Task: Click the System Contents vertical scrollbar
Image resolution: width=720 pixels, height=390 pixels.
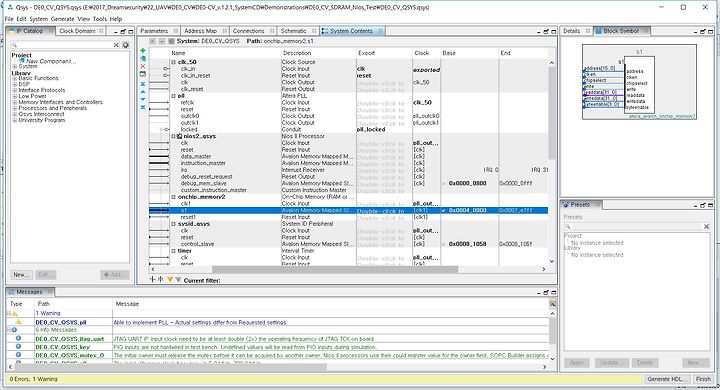Action: 551,113
